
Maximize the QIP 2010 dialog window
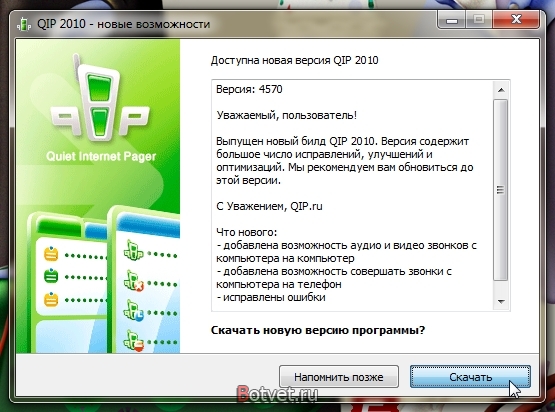point(479,20)
